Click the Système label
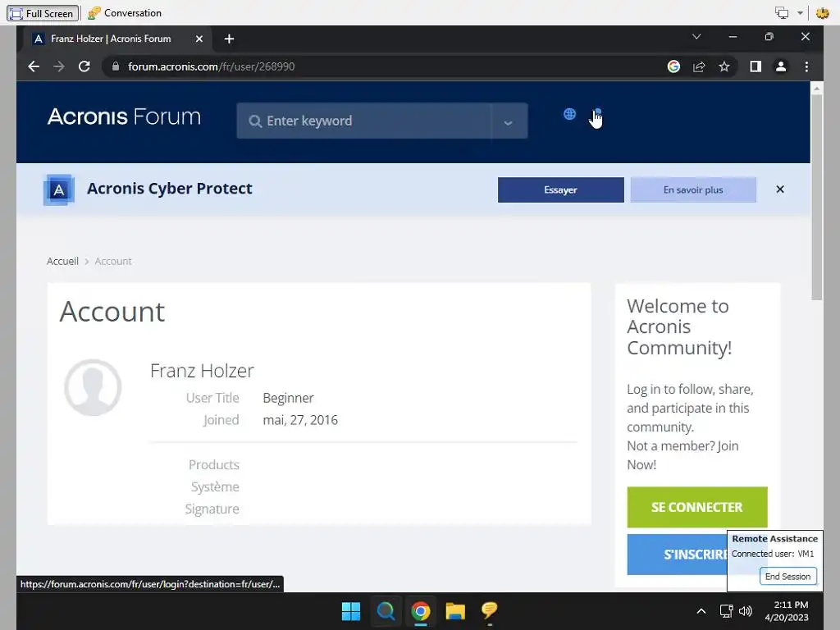The image size is (840, 630). (215, 486)
